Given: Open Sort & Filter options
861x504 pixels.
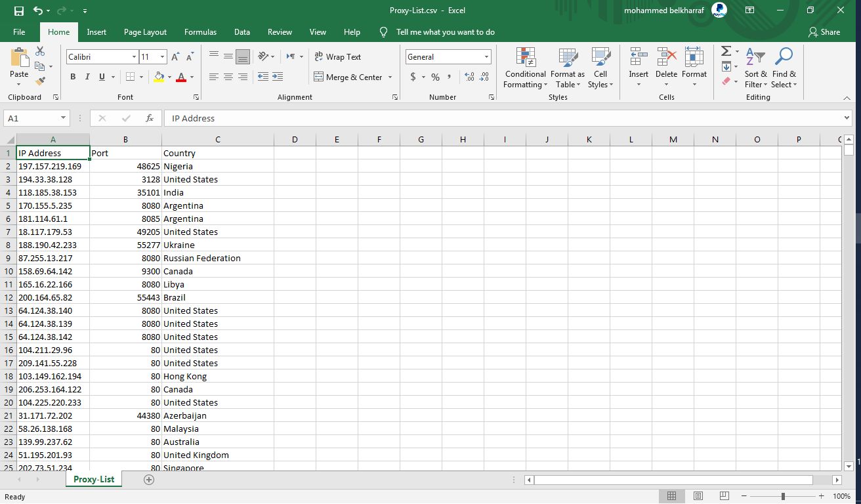Looking at the screenshot, I should pyautogui.click(x=755, y=68).
